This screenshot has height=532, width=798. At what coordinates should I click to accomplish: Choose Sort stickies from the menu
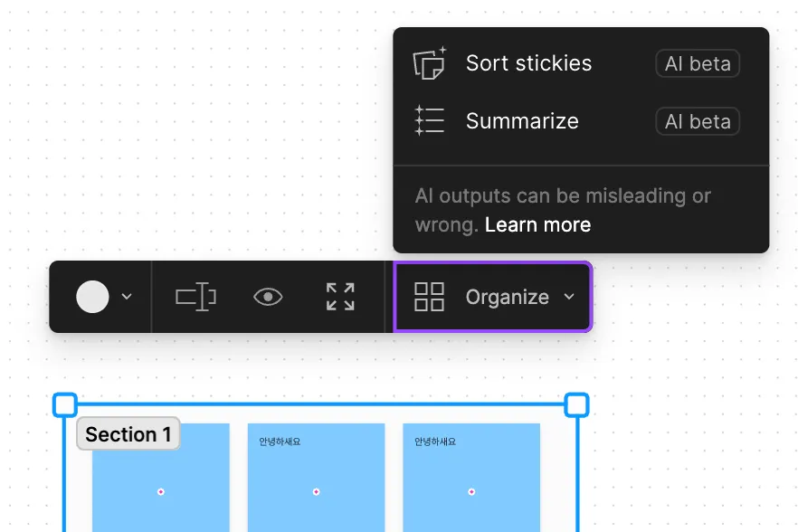pos(528,63)
